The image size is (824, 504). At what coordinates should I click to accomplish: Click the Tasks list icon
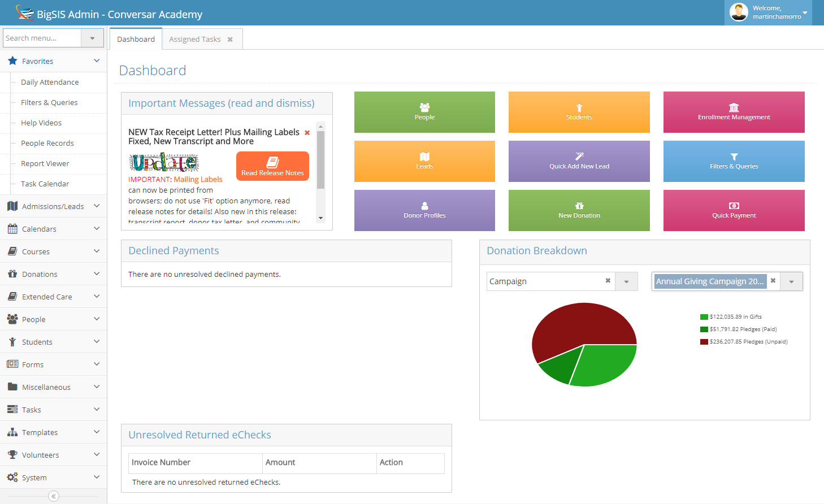[12, 410]
